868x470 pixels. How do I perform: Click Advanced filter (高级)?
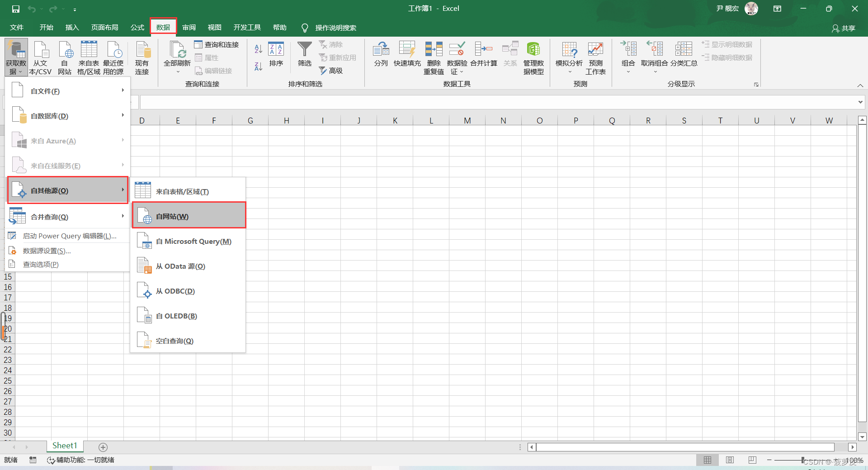[331, 71]
